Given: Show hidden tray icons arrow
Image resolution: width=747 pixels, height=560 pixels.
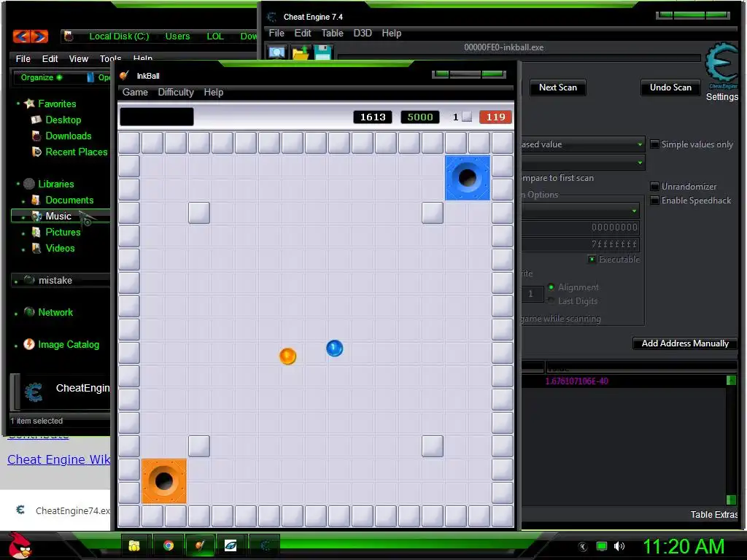Looking at the screenshot, I should click(x=583, y=547).
